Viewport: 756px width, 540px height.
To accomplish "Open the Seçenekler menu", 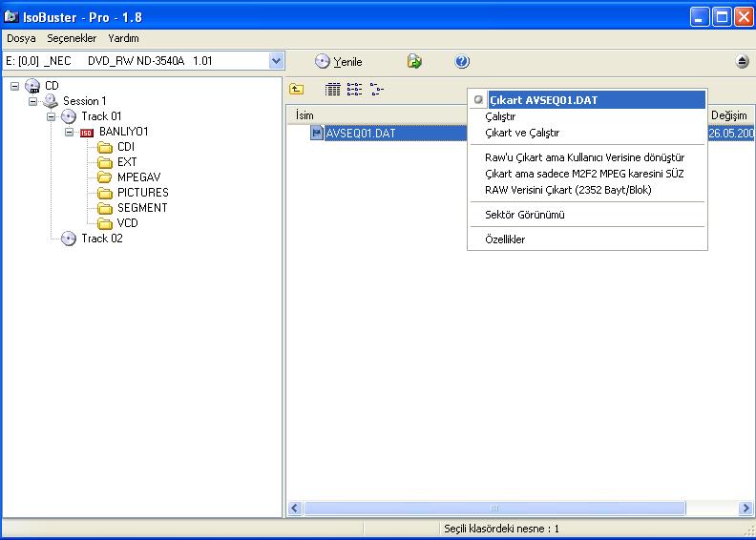I will [x=72, y=38].
